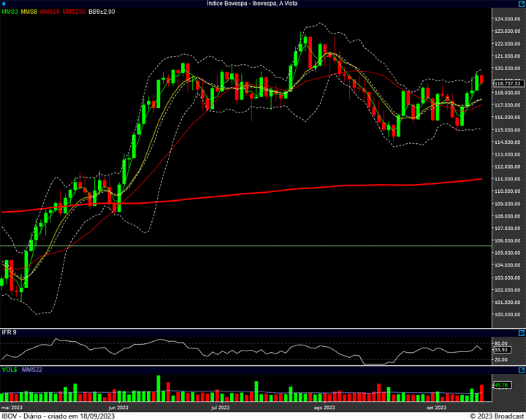Select the yellow MMS8 indicator label
Image resolution: width=526 pixels, height=420 pixels.
tap(28, 12)
